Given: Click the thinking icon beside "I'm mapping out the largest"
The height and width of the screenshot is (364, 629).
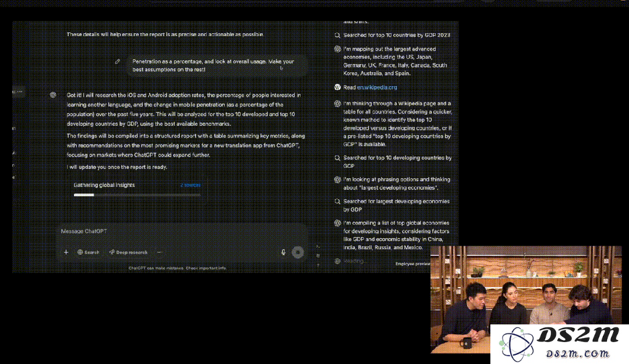Looking at the screenshot, I should point(337,49).
